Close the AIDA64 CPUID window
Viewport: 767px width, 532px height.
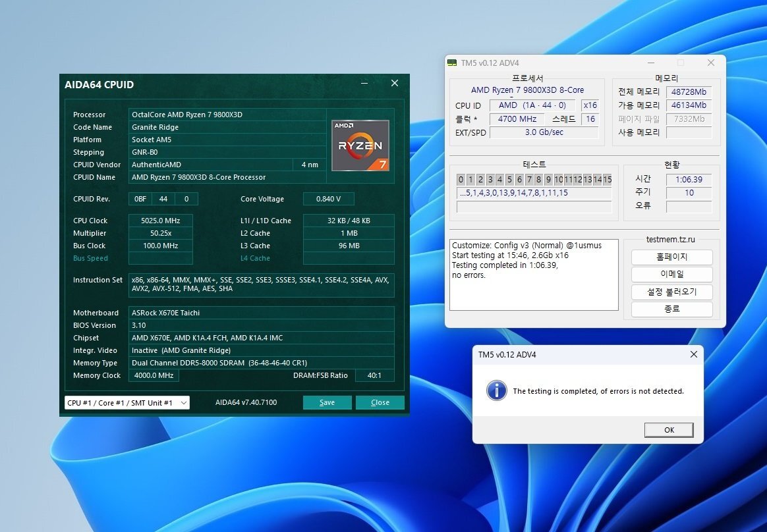[395, 83]
